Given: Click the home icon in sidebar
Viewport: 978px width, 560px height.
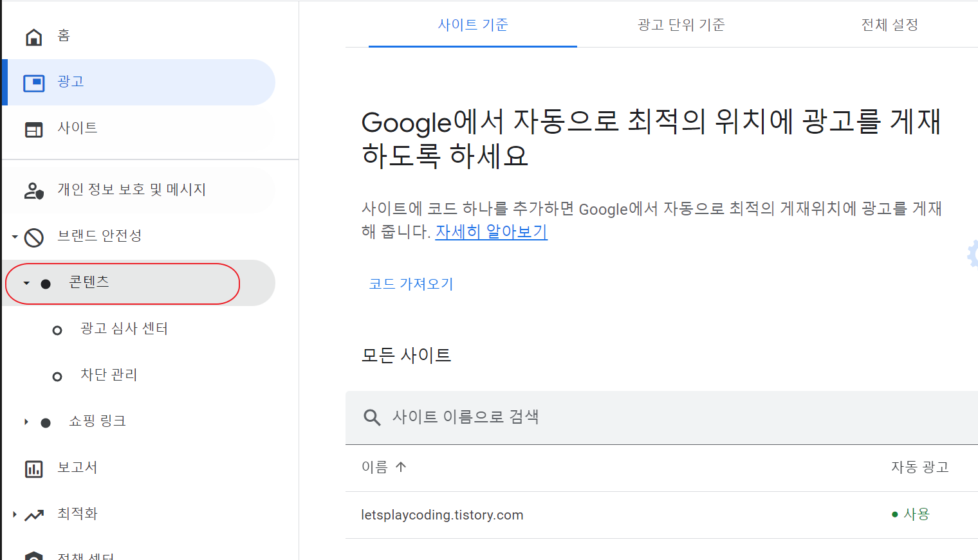Looking at the screenshot, I should click(x=34, y=37).
